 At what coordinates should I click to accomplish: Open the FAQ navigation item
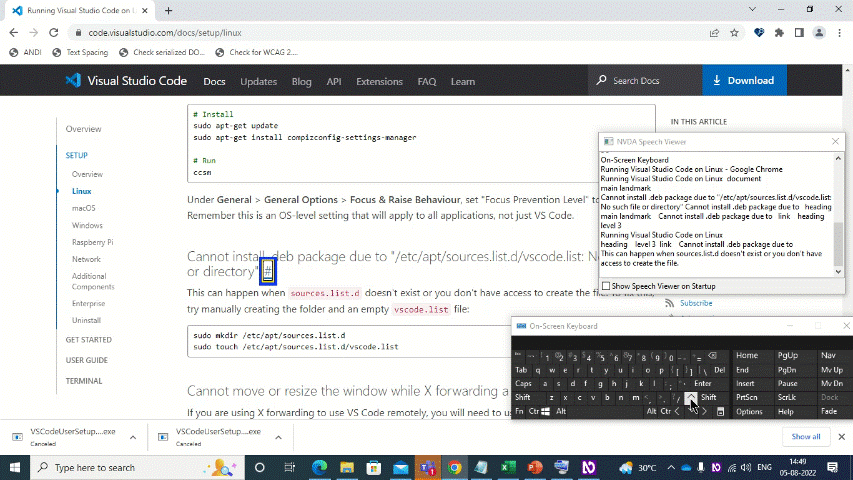point(426,81)
